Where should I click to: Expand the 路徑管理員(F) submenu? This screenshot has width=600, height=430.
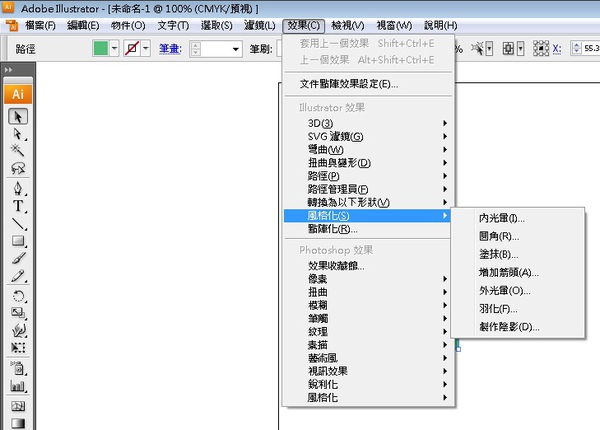[x=368, y=189]
